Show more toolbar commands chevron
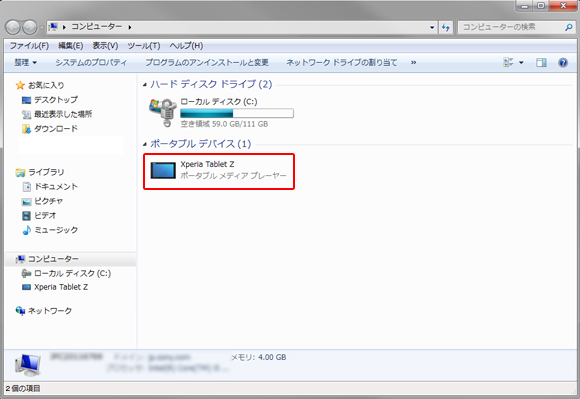The image size is (580, 399). point(413,62)
